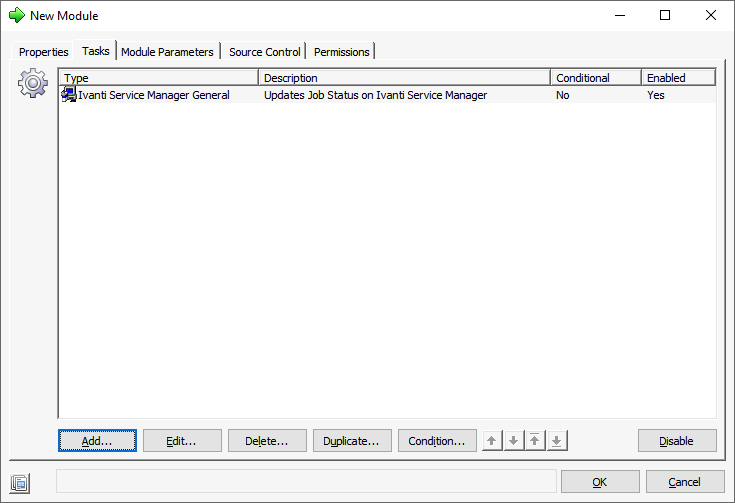Screen dimensions: 735x503
Task: Sort by the Type column header
Action: pos(158,77)
